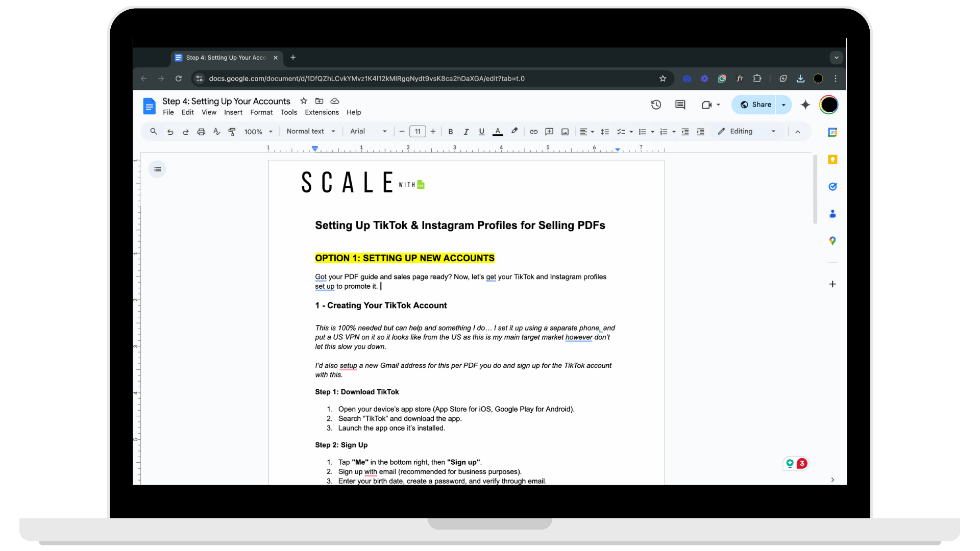Open the comments panel icon
Image resolution: width=980 pixels, height=551 pixels.
tap(680, 105)
